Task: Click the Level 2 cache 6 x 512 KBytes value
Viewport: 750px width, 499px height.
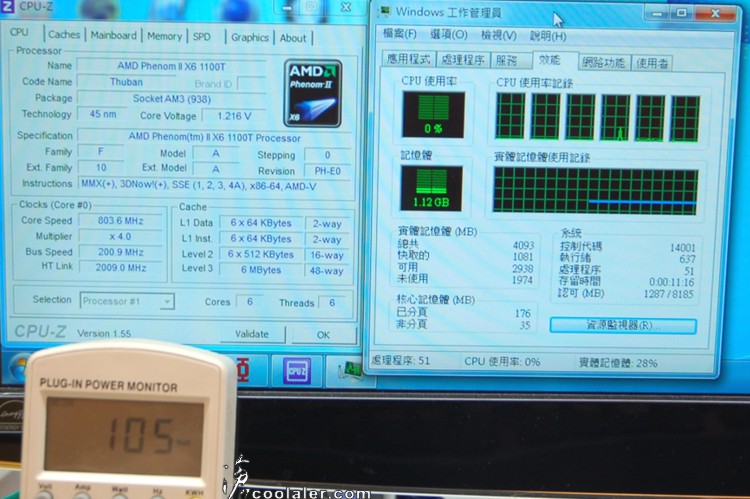Action: (x=261, y=255)
